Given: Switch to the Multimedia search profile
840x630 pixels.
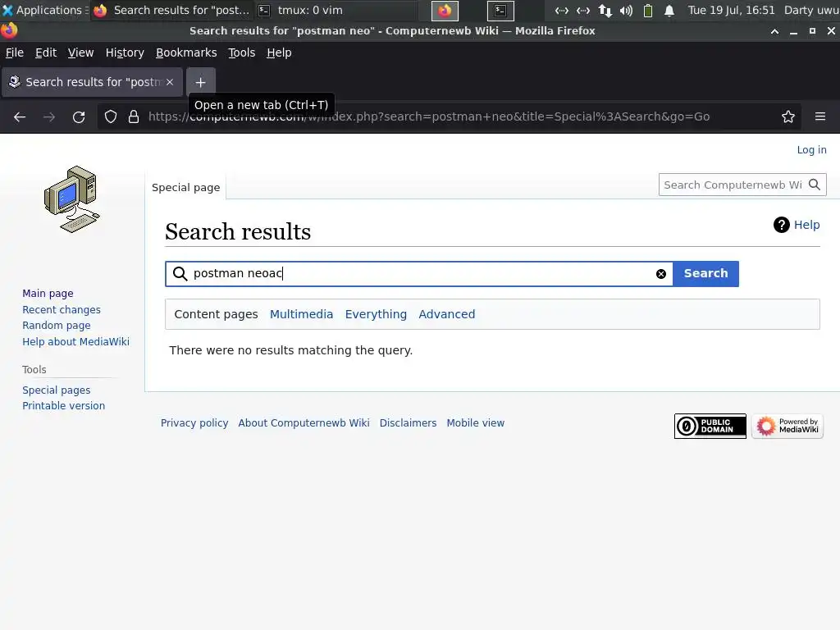Looking at the screenshot, I should pos(301,314).
